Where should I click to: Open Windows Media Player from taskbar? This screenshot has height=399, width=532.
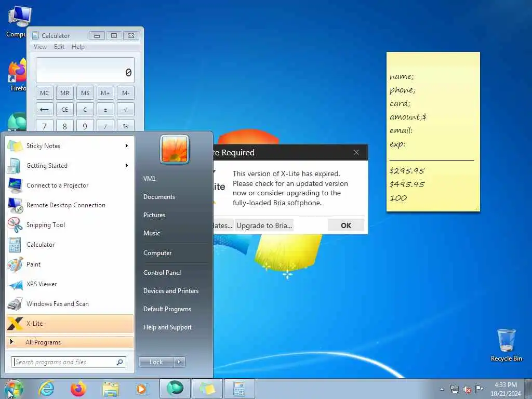[141, 389]
